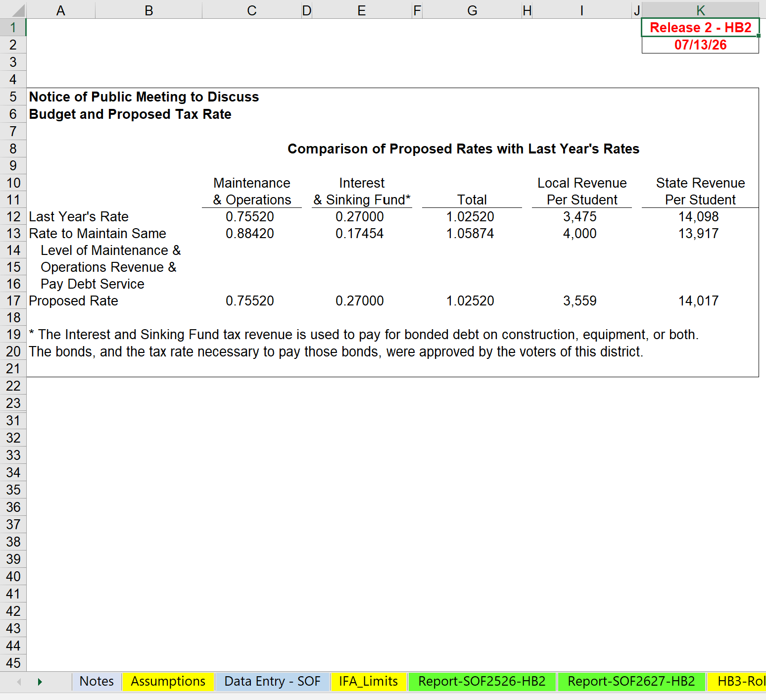The width and height of the screenshot is (766, 700).
Task: Click the row 12 header
Action: pos(13,216)
